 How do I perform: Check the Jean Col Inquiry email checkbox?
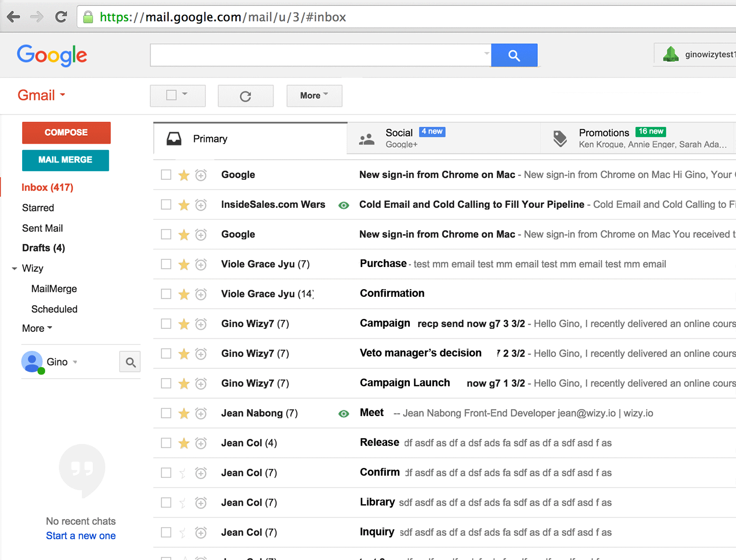166,533
